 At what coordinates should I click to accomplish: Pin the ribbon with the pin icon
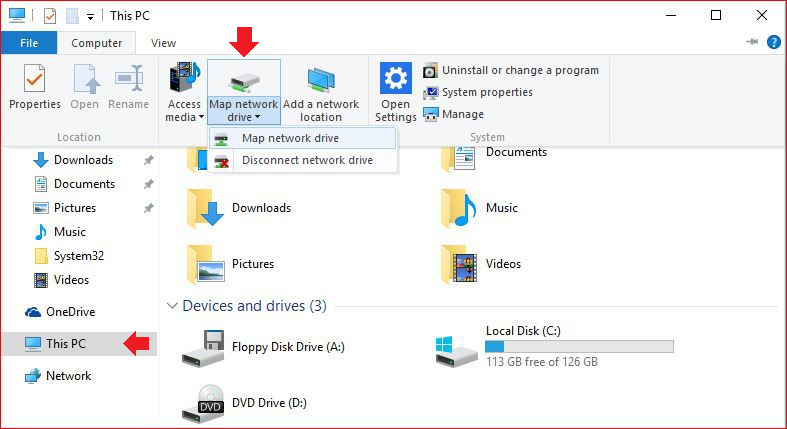752,42
